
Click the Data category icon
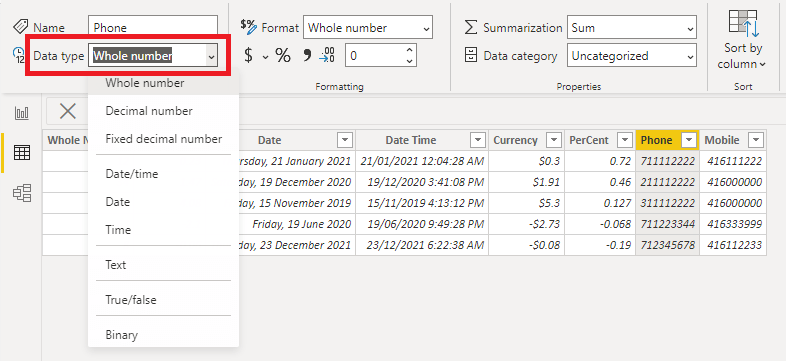[471, 55]
